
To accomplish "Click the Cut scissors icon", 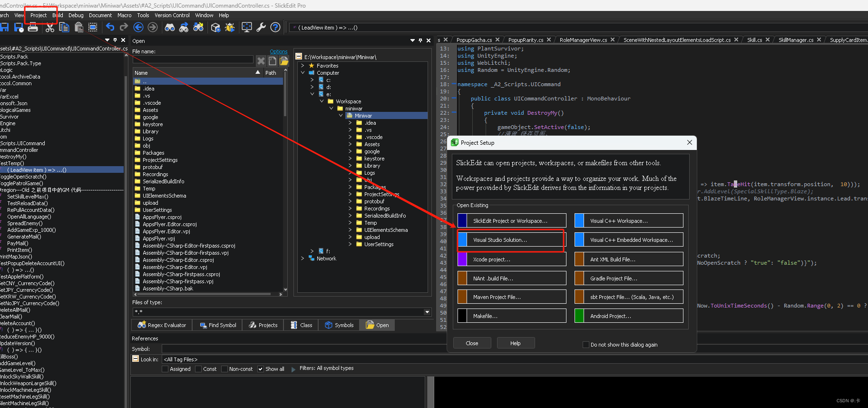I will point(49,27).
